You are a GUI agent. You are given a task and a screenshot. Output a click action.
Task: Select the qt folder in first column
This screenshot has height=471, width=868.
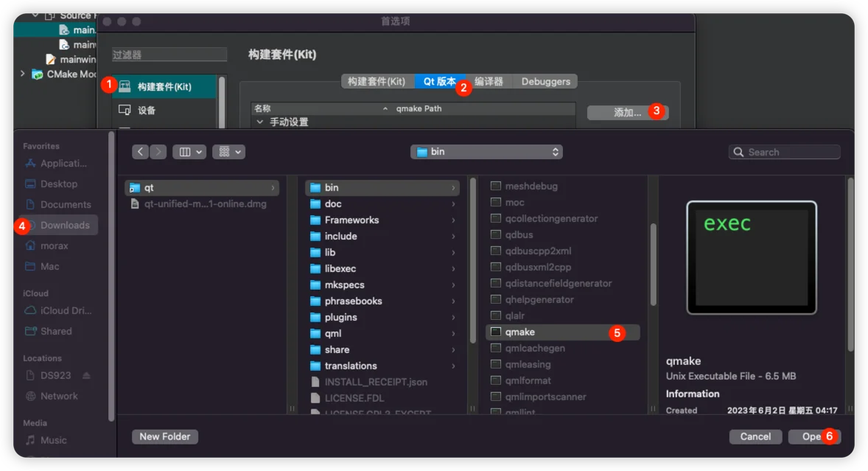click(x=202, y=188)
